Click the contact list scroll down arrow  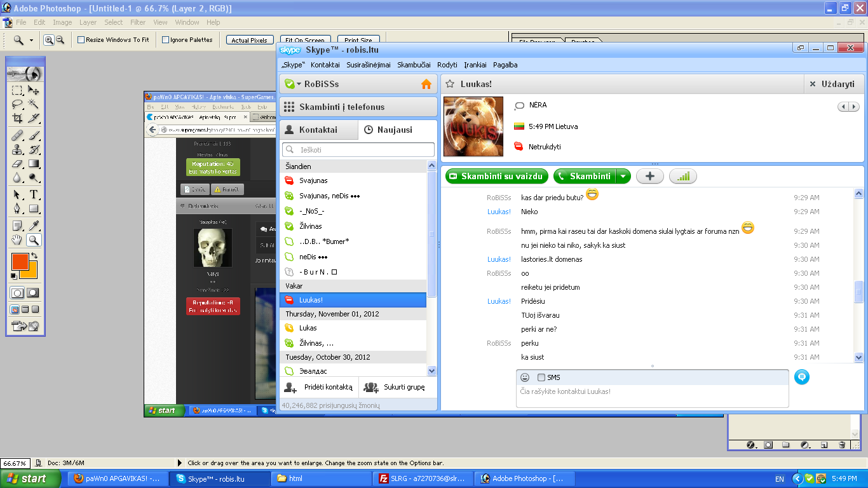[432, 370]
